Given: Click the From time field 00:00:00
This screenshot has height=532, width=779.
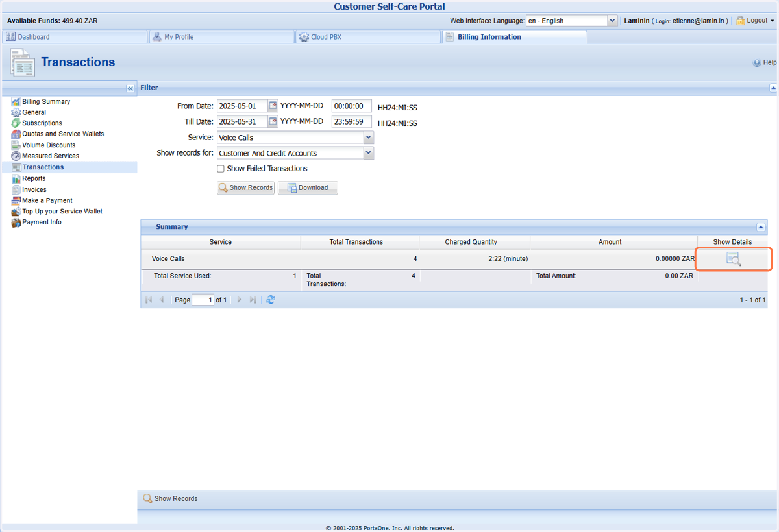Looking at the screenshot, I should (352, 106).
